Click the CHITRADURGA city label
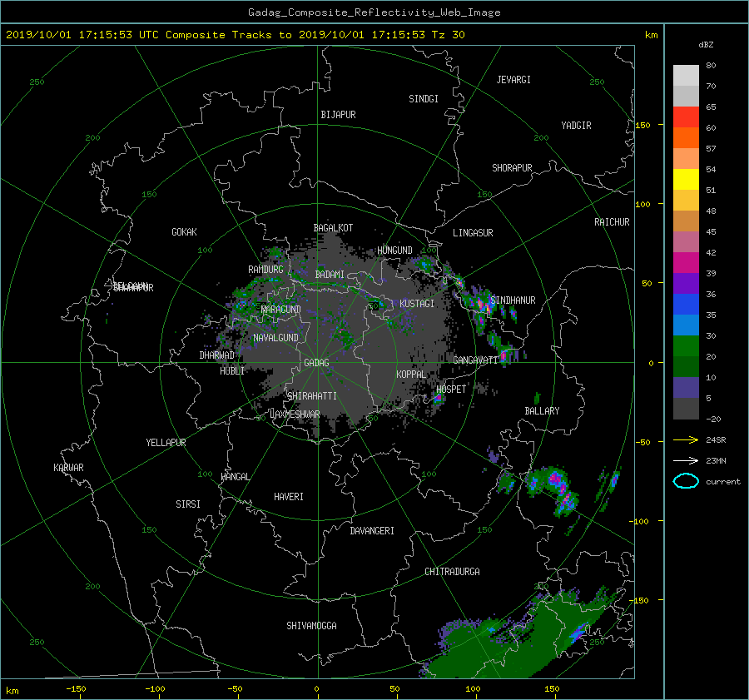The height and width of the screenshot is (700, 749). (453, 572)
